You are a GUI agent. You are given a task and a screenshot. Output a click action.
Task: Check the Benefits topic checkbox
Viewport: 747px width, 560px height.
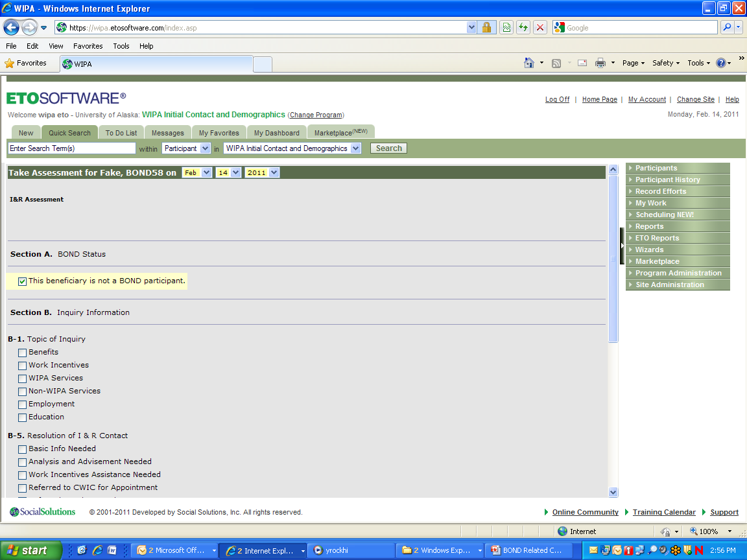23,353
